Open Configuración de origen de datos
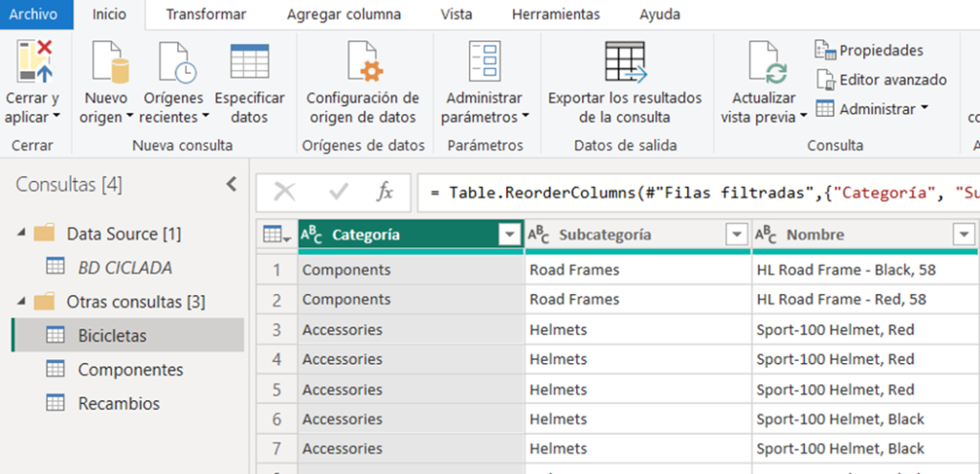This screenshot has height=474, width=980. click(x=363, y=62)
